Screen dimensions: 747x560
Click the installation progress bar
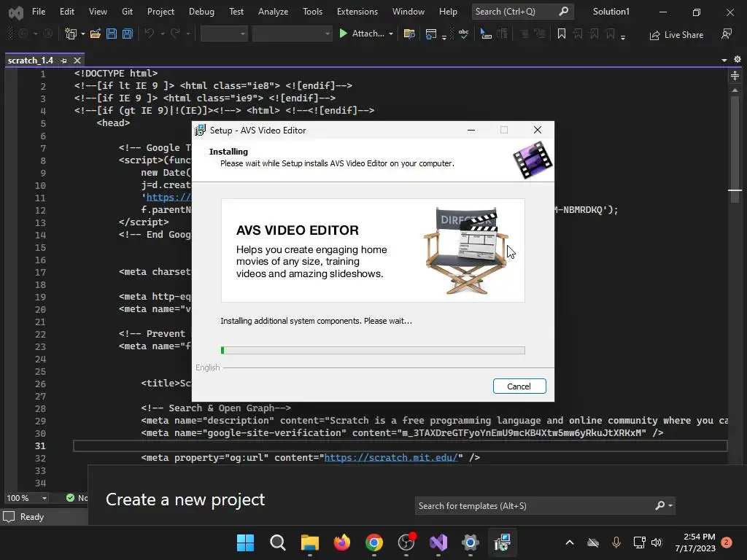point(373,351)
